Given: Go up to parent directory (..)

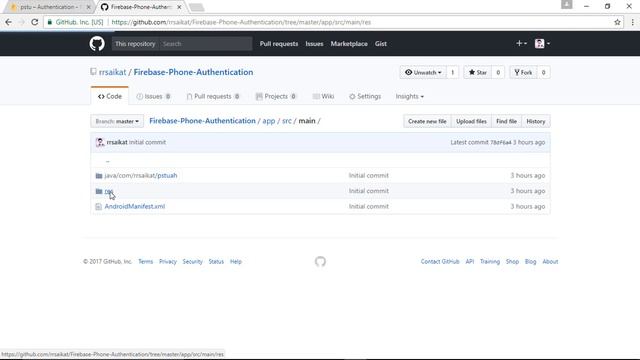Looking at the screenshot, I should click(x=108, y=160).
